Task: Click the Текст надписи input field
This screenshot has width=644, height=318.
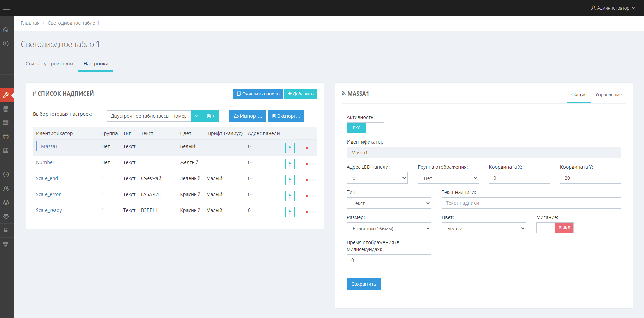Action: pos(531,203)
